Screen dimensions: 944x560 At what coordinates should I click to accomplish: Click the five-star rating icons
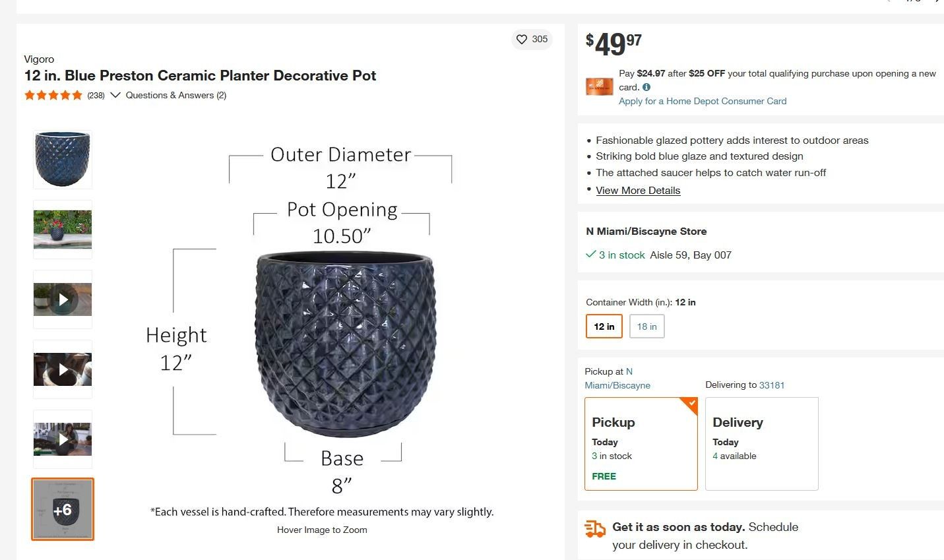[x=53, y=96]
